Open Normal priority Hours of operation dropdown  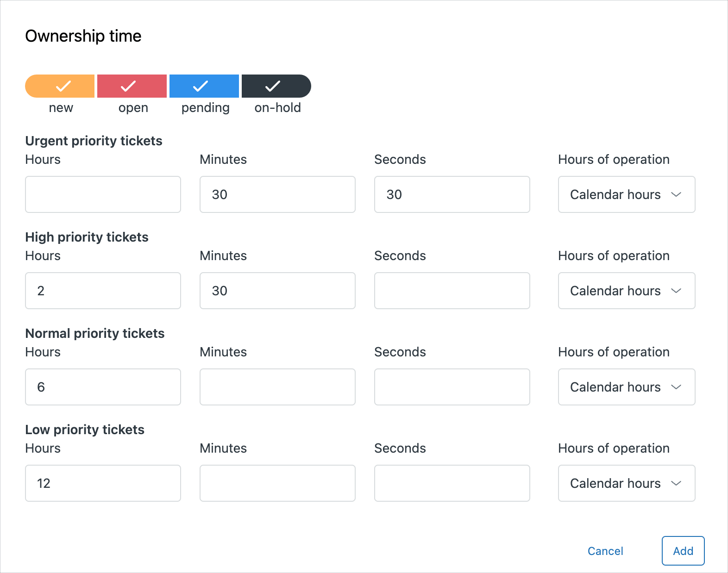(627, 387)
